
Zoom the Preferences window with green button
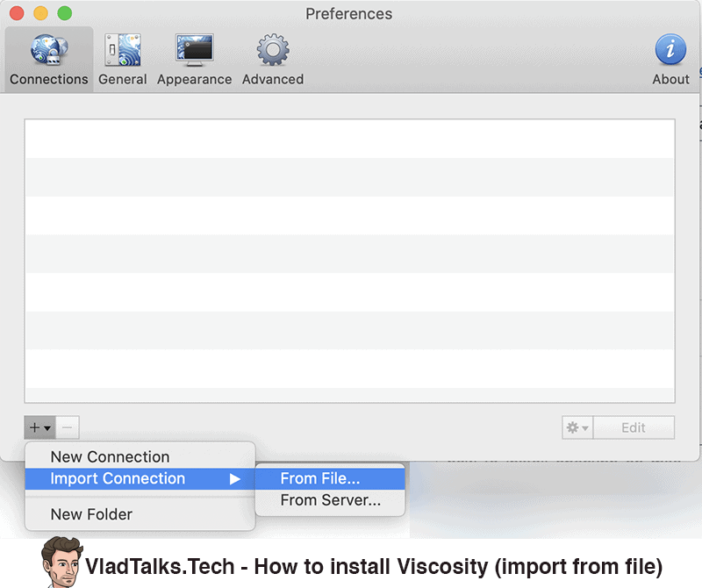coord(65,13)
